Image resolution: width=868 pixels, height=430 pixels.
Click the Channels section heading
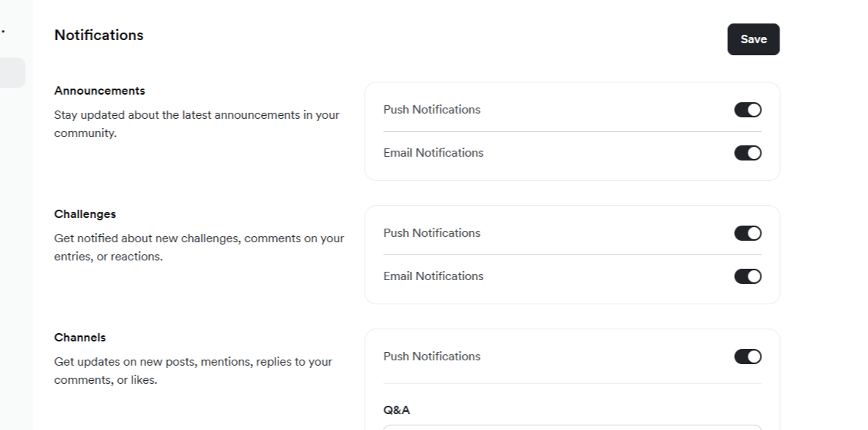[x=80, y=338]
